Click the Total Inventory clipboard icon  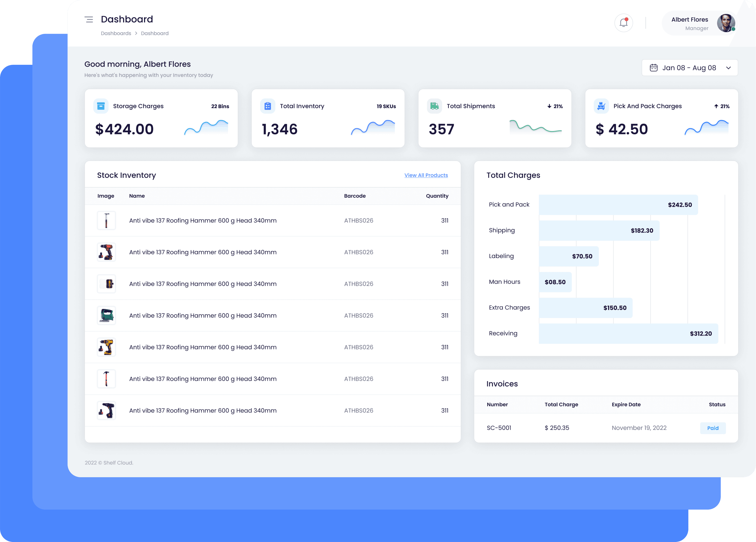(268, 106)
